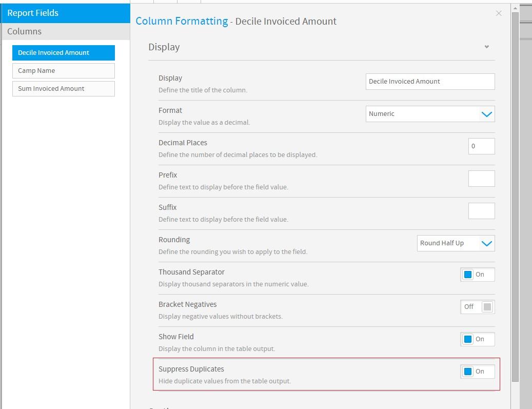Click 'Define the title of the column.' text
Viewport: 532px width, 409px height.
[x=203, y=90]
